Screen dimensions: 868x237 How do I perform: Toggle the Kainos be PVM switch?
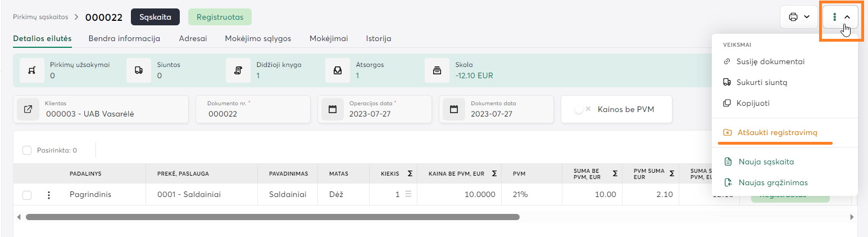(x=582, y=109)
